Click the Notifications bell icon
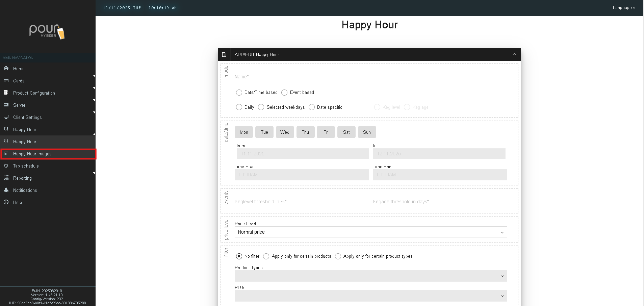 [6, 190]
